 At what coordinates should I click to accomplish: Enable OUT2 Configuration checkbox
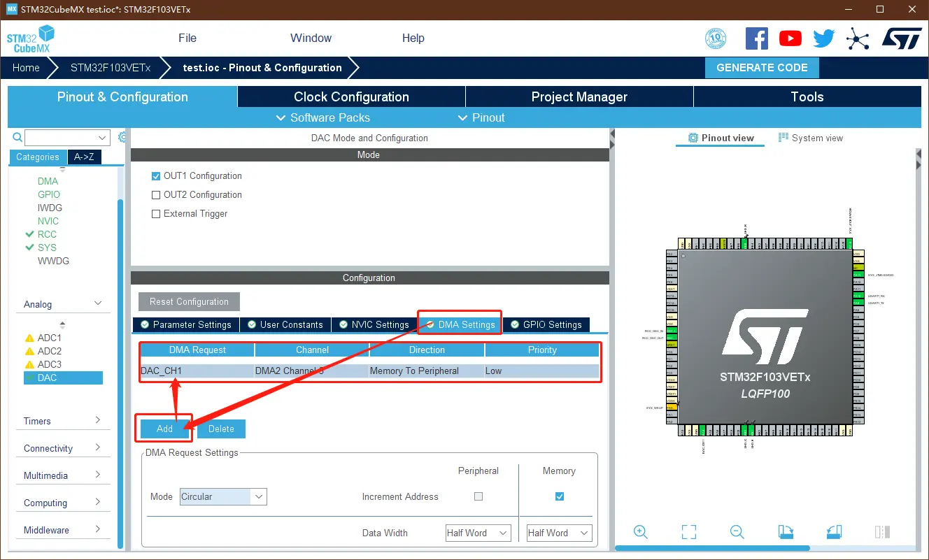(156, 195)
